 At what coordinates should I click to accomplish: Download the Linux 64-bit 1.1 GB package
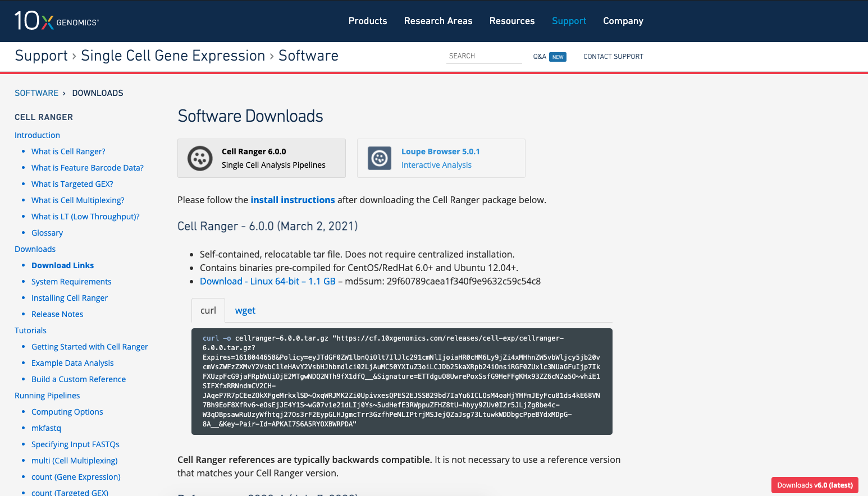tap(268, 281)
